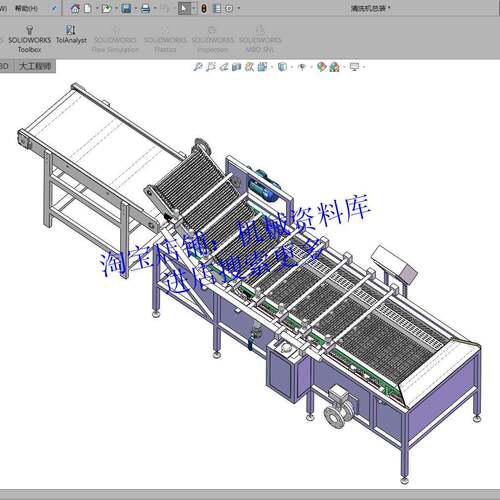Screen dimensions: 500x500
Task: Toggle the selection arrow cursor tool
Action: pos(184,8)
